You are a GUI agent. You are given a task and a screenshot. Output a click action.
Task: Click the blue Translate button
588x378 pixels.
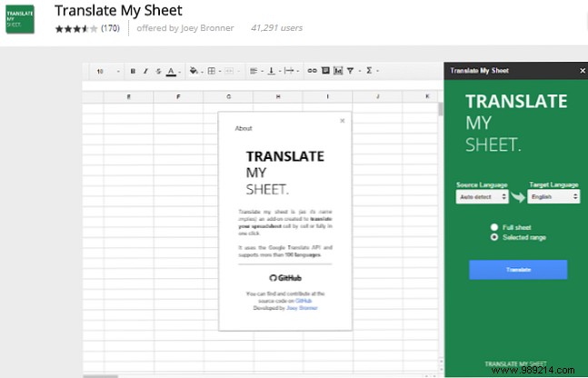coord(518,270)
